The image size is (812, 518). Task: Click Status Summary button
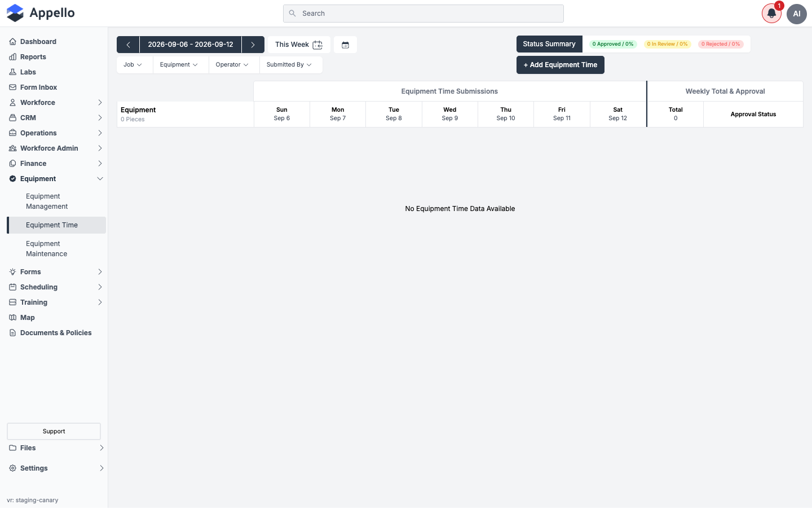pos(549,44)
